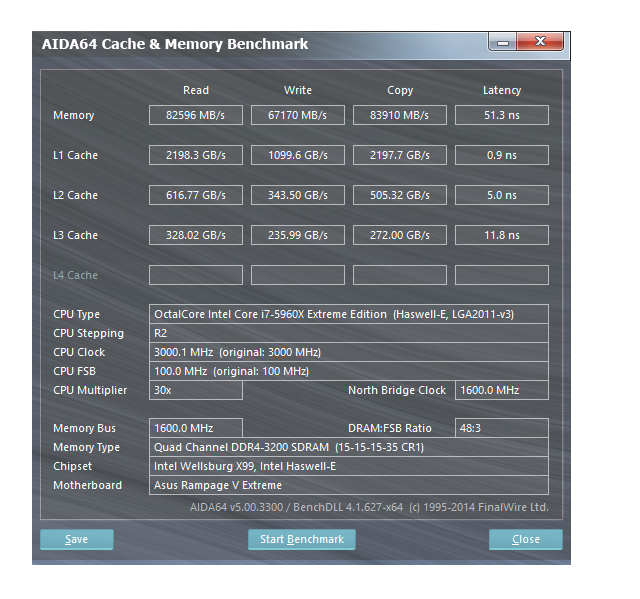This screenshot has width=640, height=599.
Task: Click the L2 Cache row label
Action: click(76, 195)
